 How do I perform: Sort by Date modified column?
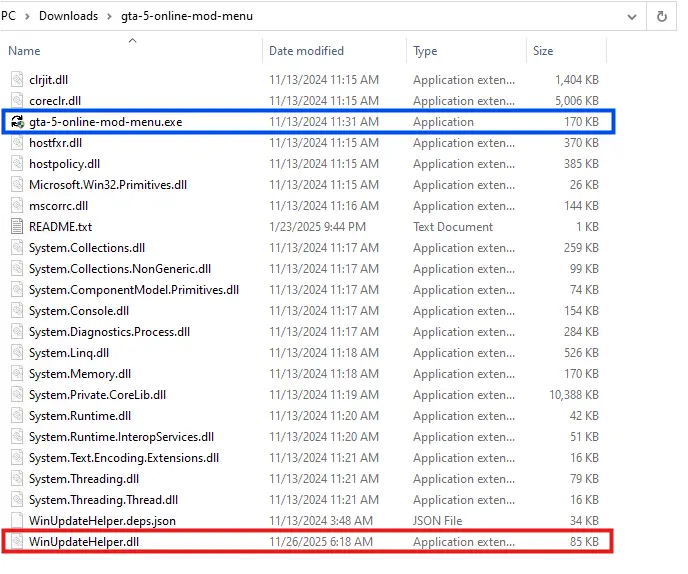click(x=306, y=51)
